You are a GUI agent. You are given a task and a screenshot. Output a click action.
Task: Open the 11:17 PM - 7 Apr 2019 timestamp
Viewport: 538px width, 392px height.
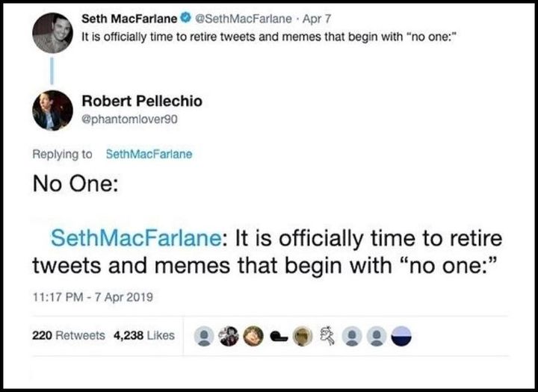coord(93,296)
